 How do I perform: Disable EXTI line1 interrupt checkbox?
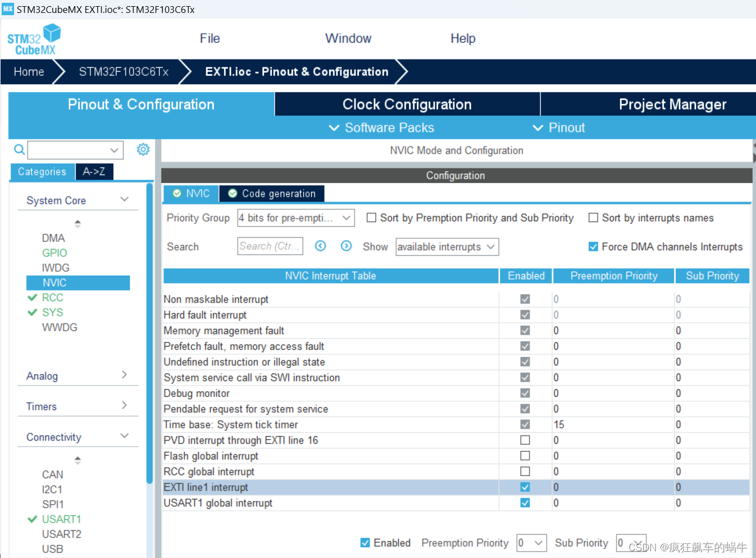[x=525, y=487]
